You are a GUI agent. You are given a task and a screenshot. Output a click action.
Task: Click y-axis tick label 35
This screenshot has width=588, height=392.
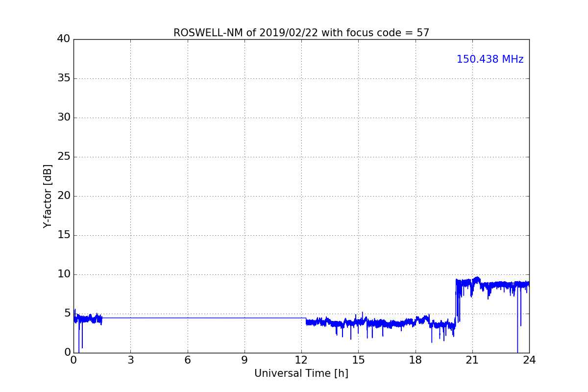(x=64, y=78)
